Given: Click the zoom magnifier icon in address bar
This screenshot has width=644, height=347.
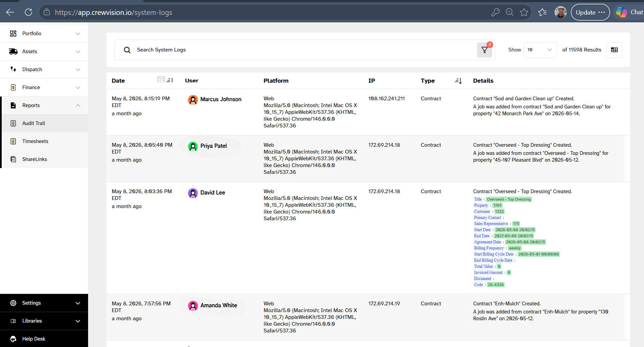Looking at the screenshot, I should (510, 12).
